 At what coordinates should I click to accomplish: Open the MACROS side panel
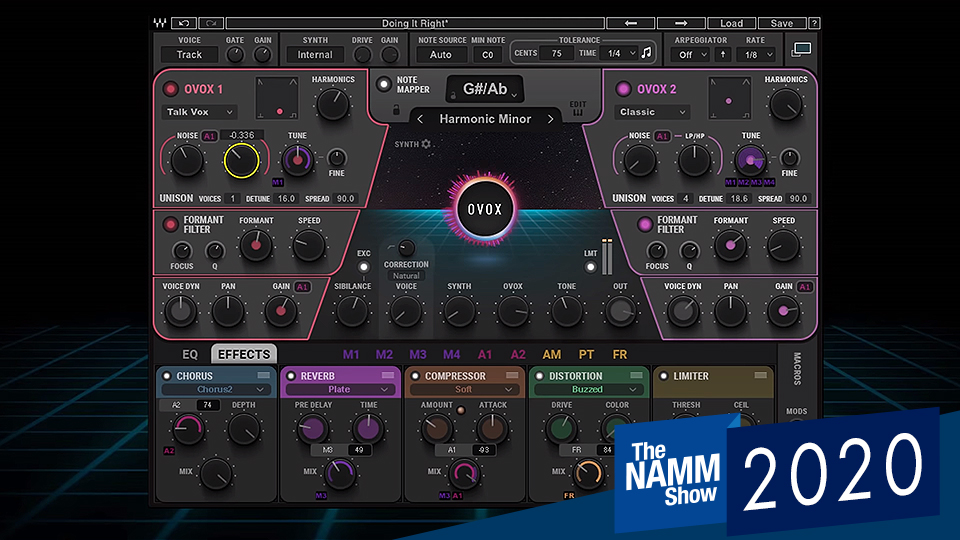tap(797, 369)
